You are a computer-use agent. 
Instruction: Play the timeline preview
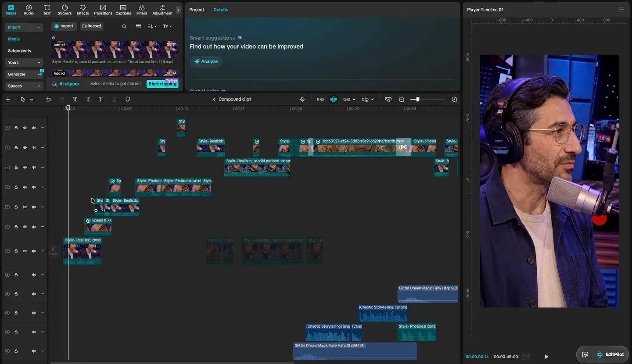(546, 357)
